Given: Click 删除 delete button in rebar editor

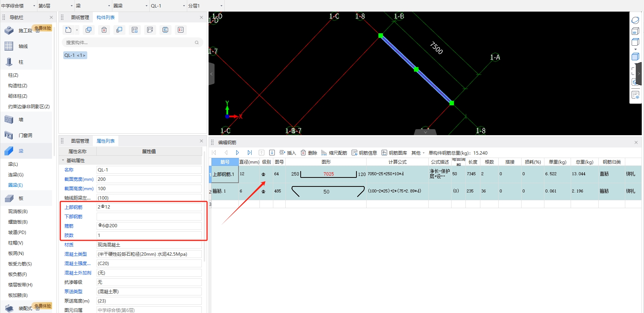Looking at the screenshot, I should [309, 153].
